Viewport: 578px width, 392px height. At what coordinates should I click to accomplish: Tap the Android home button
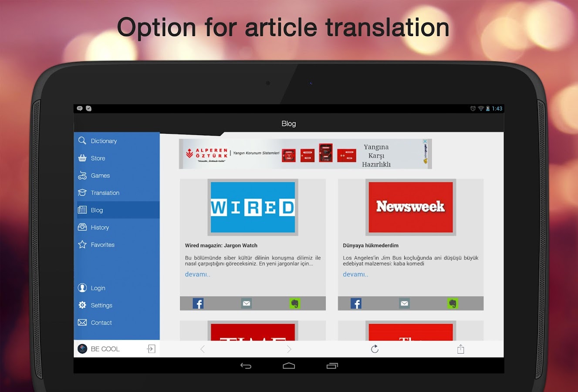point(289,366)
